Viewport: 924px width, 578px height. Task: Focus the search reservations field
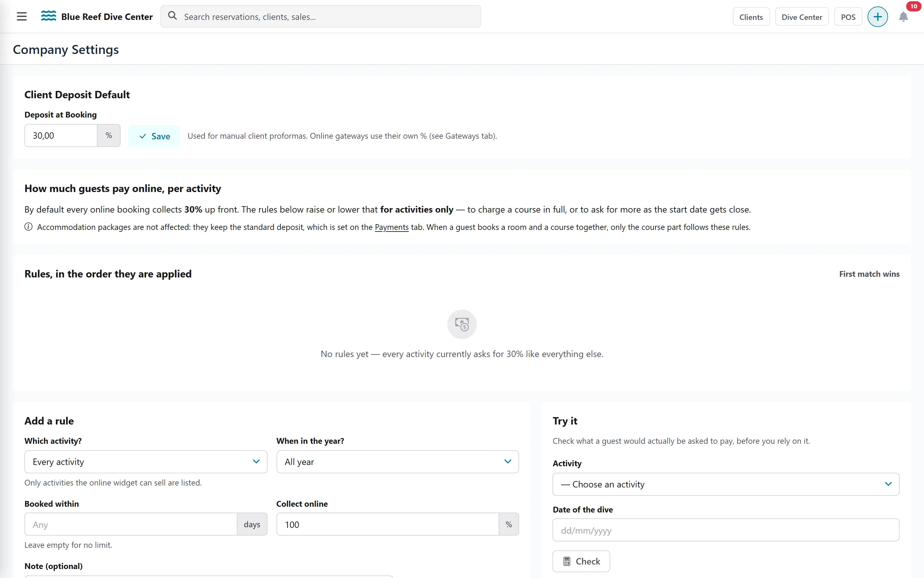pos(320,16)
